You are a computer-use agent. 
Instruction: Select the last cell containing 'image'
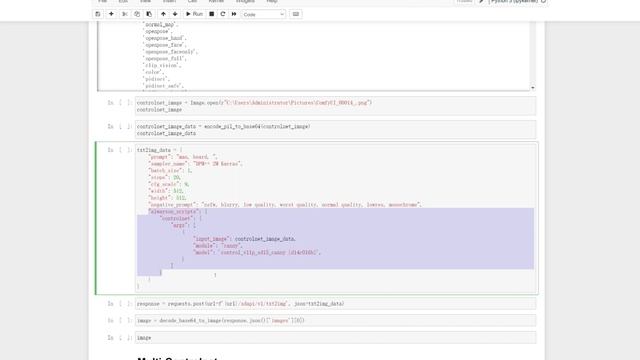(335, 338)
